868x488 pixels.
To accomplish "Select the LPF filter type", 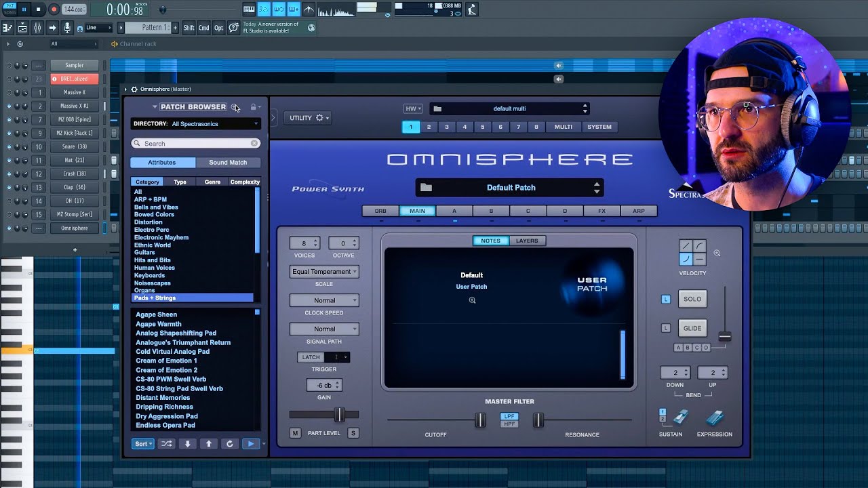I will click(x=509, y=416).
